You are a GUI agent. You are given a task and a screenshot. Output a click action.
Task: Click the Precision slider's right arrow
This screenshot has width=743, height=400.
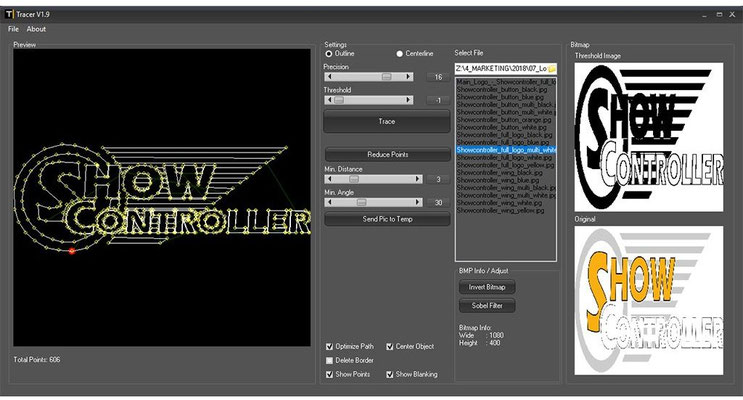[x=410, y=77]
